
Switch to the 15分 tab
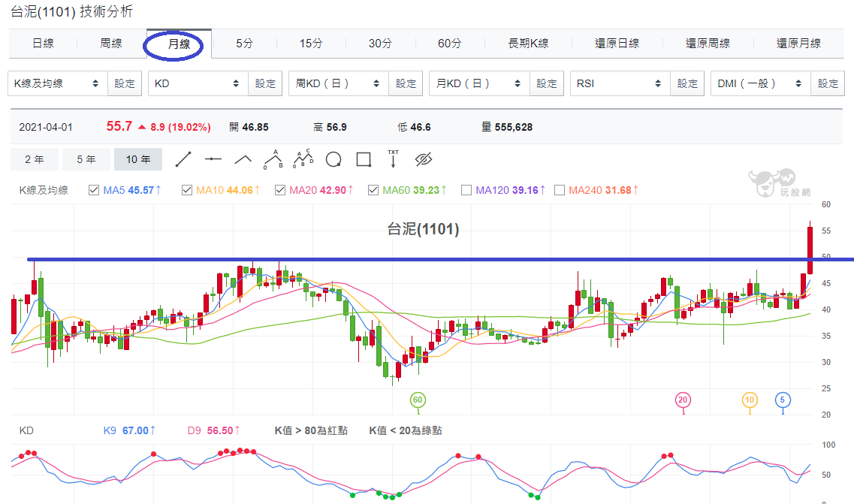[311, 44]
